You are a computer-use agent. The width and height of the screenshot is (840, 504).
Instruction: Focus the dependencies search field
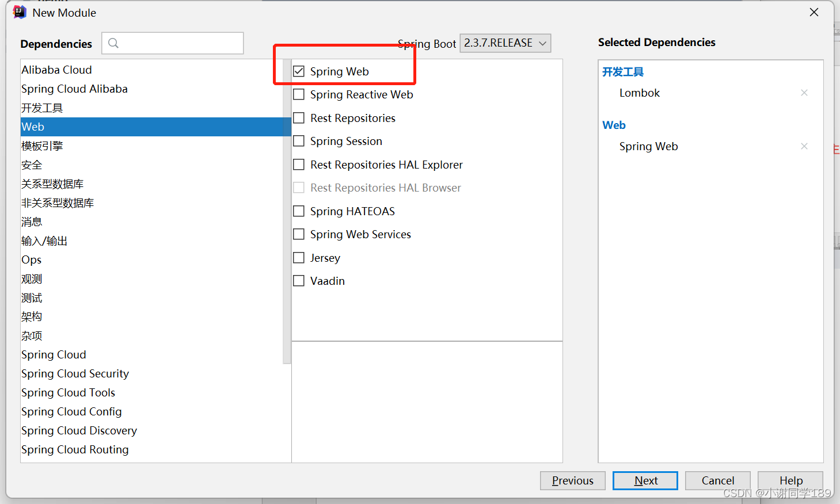point(173,43)
